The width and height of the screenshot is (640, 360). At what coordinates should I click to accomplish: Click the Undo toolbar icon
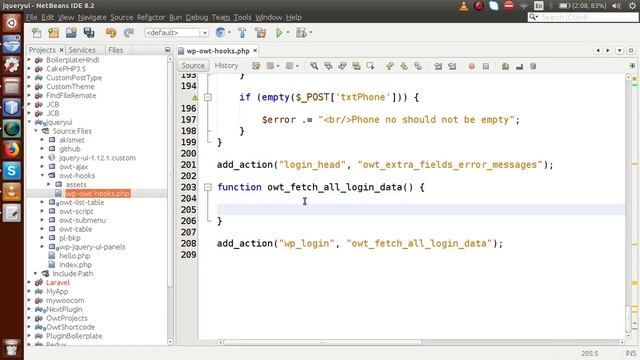pyautogui.click(x=111, y=33)
